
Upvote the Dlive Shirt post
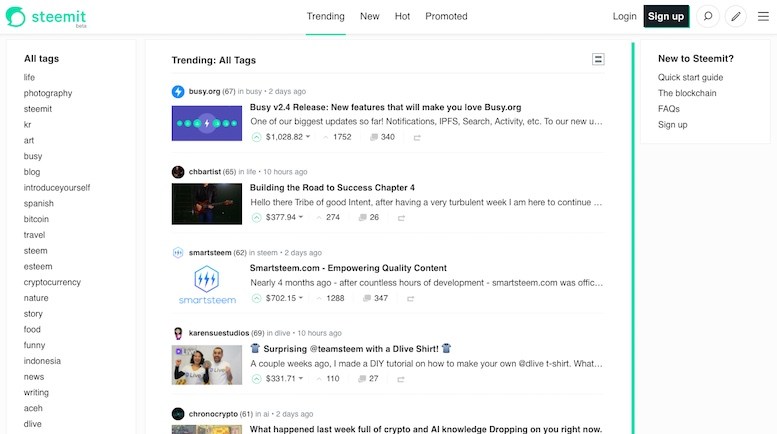click(x=256, y=379)
